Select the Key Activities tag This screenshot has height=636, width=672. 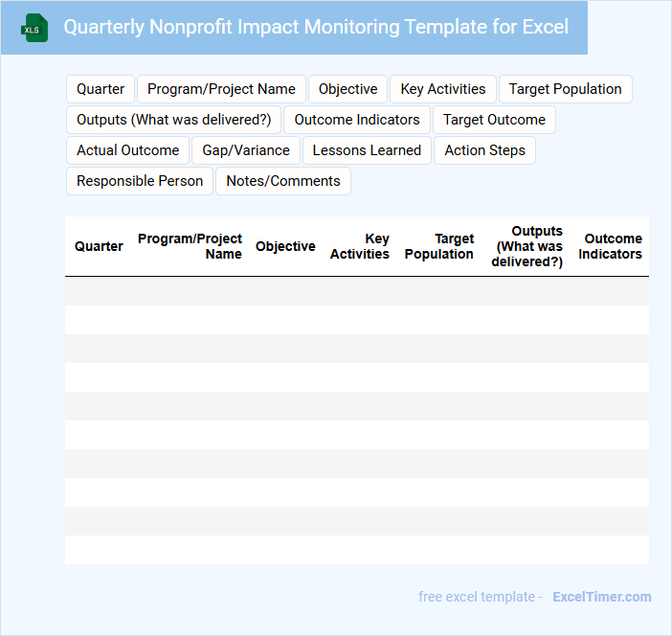click(x=442, y=89)
